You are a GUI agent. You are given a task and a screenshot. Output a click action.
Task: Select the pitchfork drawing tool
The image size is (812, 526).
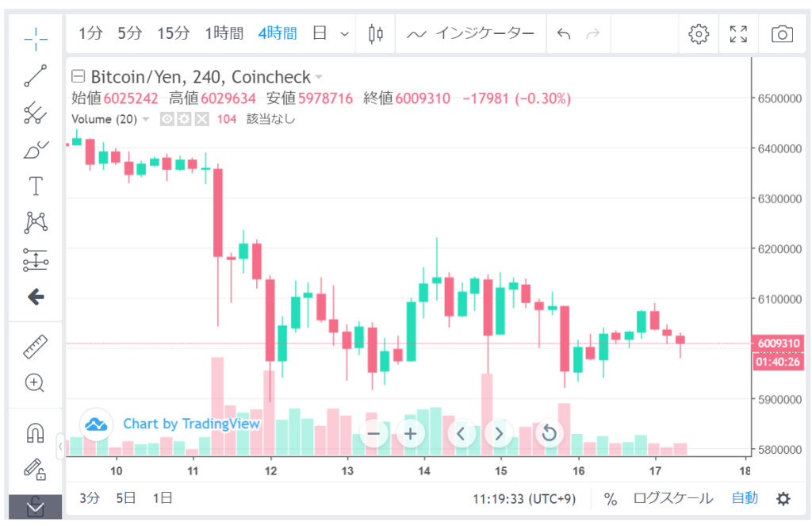click(x=36, y=113)
